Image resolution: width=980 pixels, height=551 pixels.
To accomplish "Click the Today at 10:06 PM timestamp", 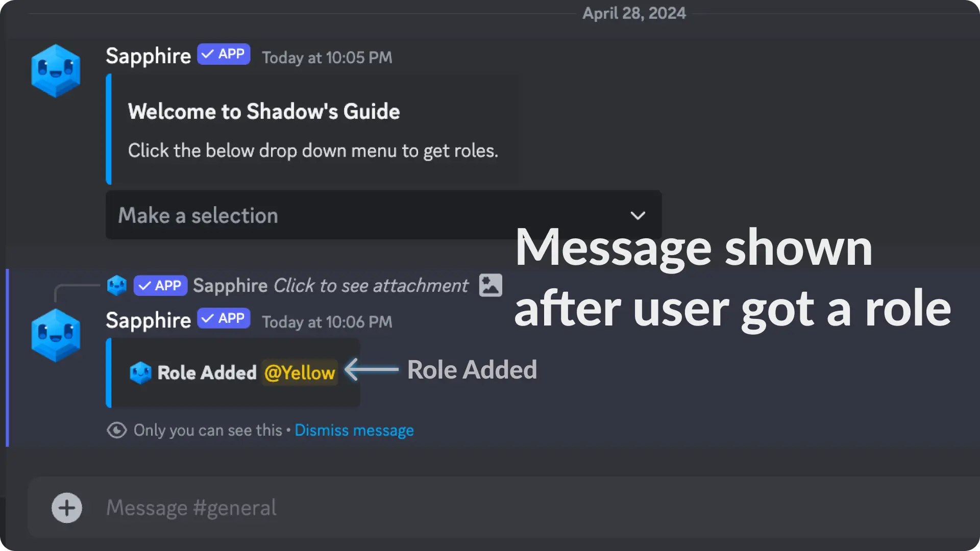I will (x=327, y=322).
